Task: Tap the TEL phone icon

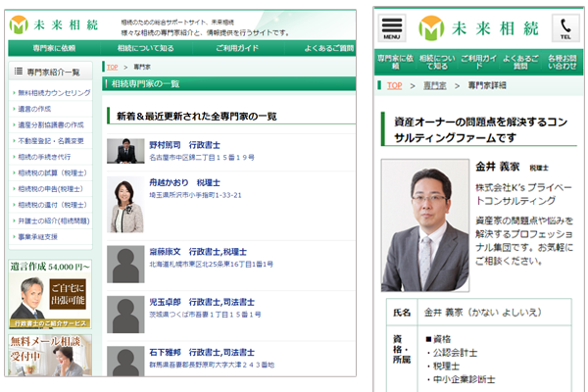Action: (x=564, y=27)
